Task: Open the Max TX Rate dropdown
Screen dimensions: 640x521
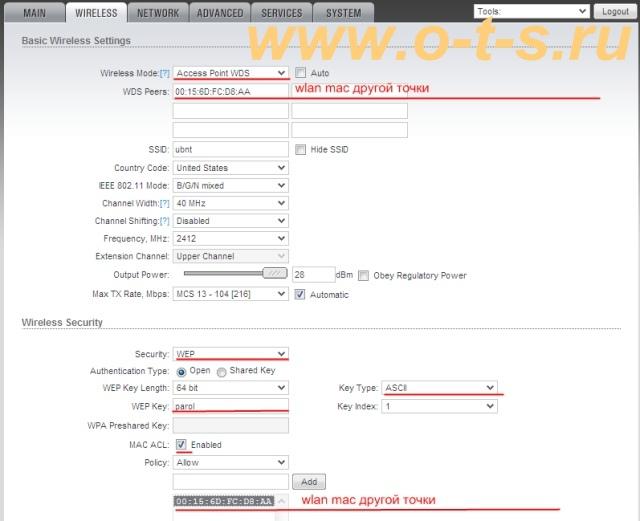Action: [231, 294]
